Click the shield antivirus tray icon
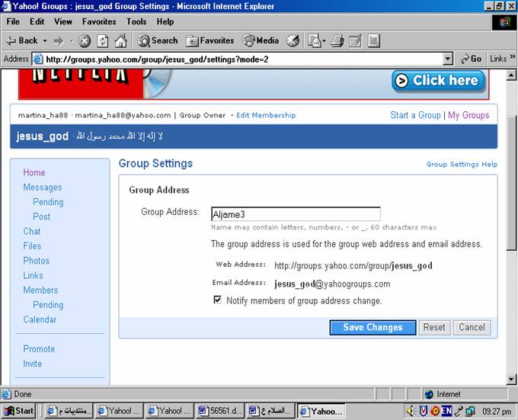 click(x=424, y=411)
